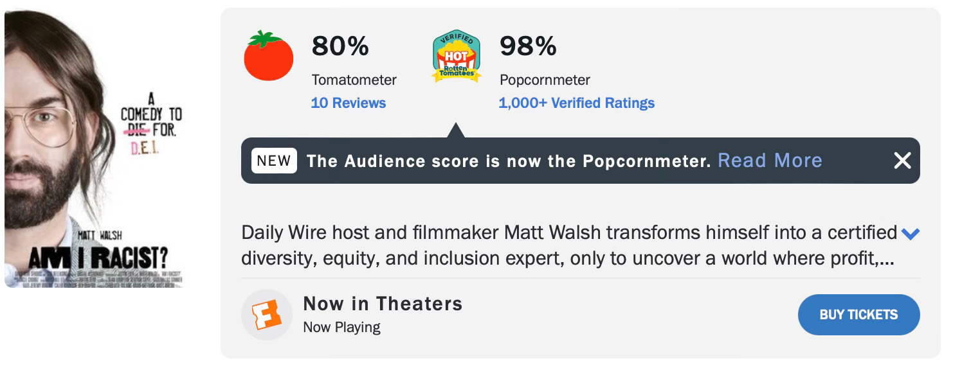Image resolution: width=980 pixels, height=370 pixels.
Task: Click the banner pointer arrow under the Popcornmeter badge
Action: tap(455, 130)
